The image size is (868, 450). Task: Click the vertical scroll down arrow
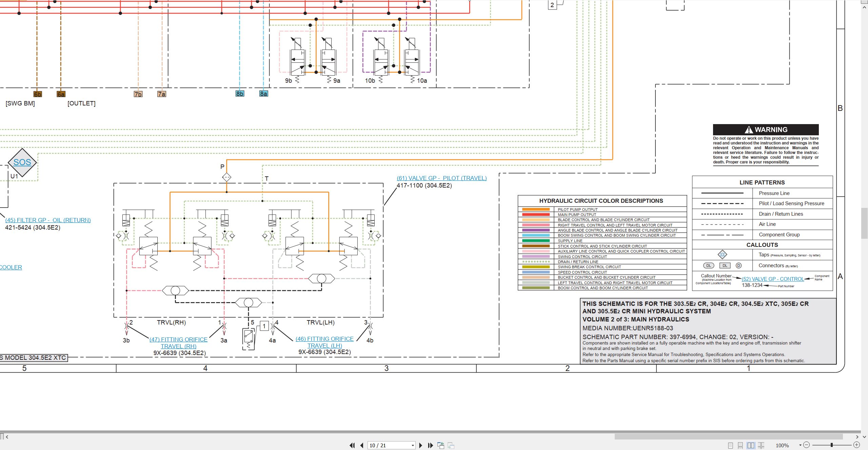coord(864,437)
